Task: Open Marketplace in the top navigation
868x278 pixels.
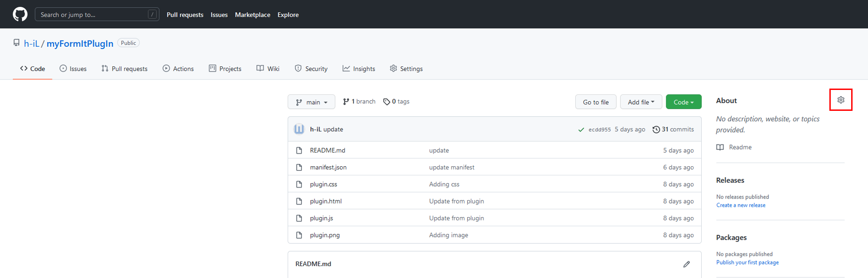Action: click(252, 15)
